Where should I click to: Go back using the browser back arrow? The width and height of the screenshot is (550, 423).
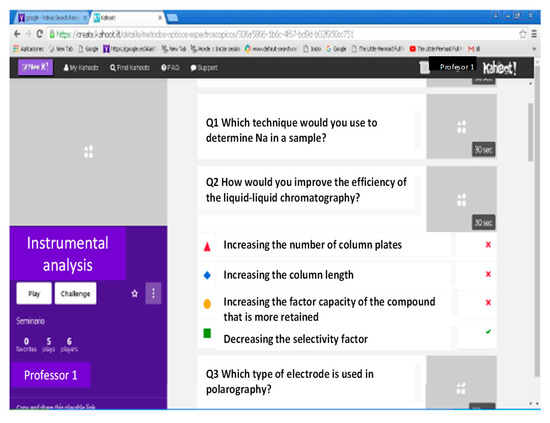(x=17, y=34)
